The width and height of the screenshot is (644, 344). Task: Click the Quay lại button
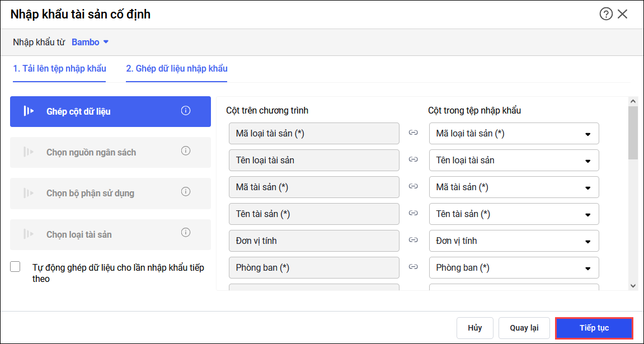[x=524, y=328]
